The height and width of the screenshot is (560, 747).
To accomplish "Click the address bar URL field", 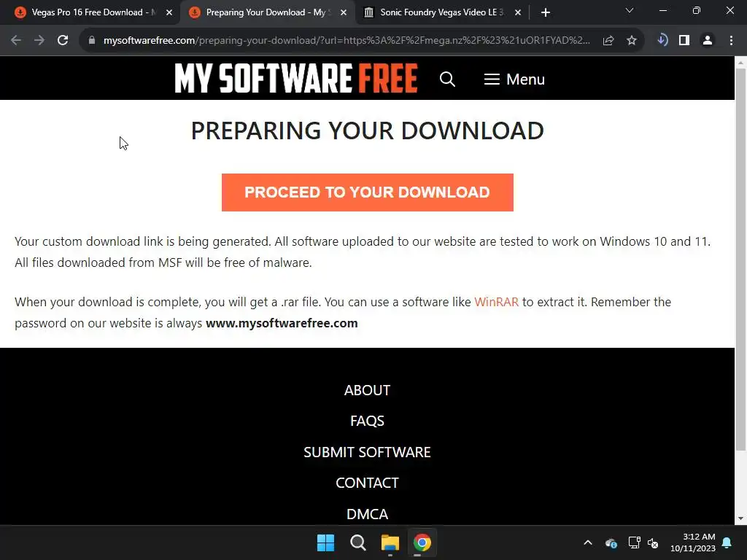I will tap(347, 41).
